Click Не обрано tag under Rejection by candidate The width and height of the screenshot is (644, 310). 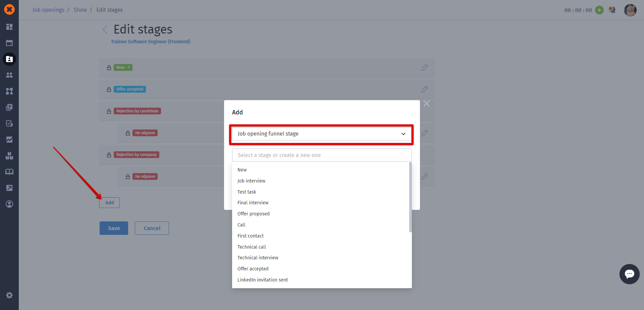tap(145, 133)
